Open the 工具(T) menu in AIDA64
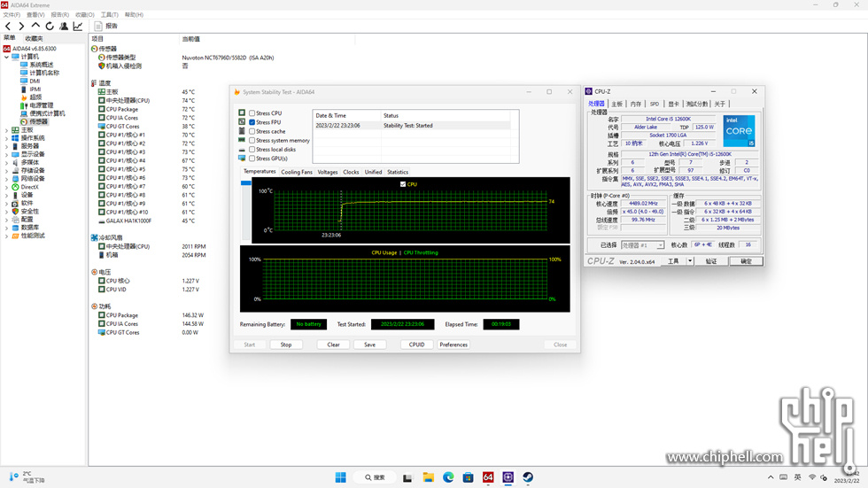The height and width of the screenshot is (488, 868). tap(109, 15)
